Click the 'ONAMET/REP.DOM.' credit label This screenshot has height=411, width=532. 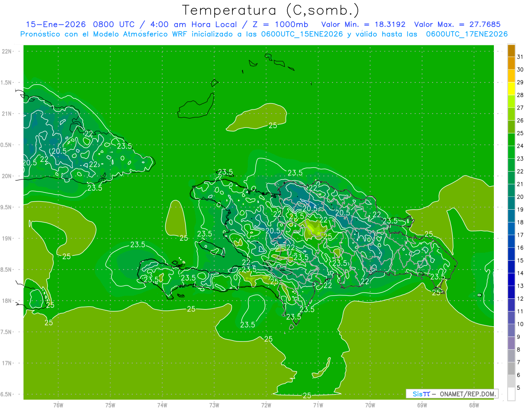(x=467, y=394)
